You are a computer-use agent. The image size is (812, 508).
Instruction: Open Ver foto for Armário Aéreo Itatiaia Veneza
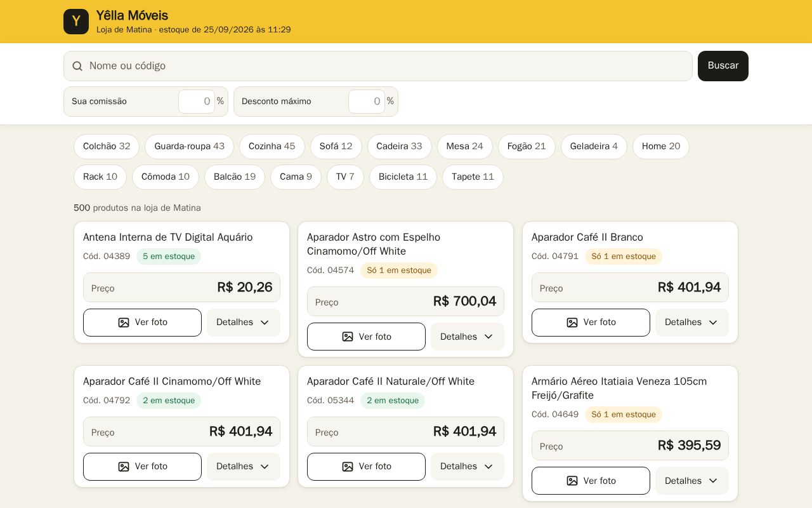pos(591,481)
